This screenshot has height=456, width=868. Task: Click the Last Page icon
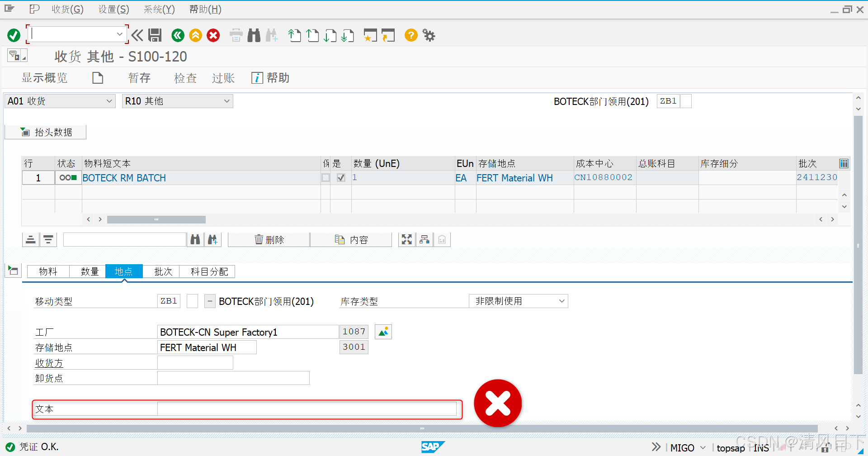click(x=348, y=35)
